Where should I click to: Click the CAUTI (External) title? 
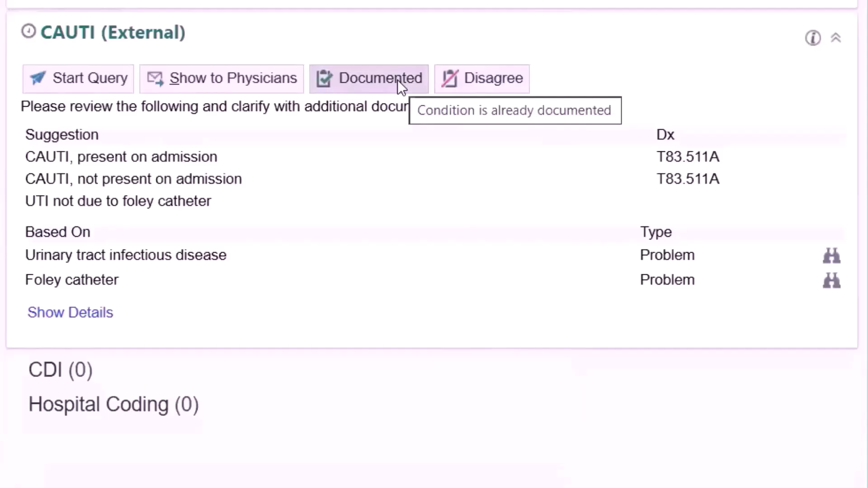113,33
